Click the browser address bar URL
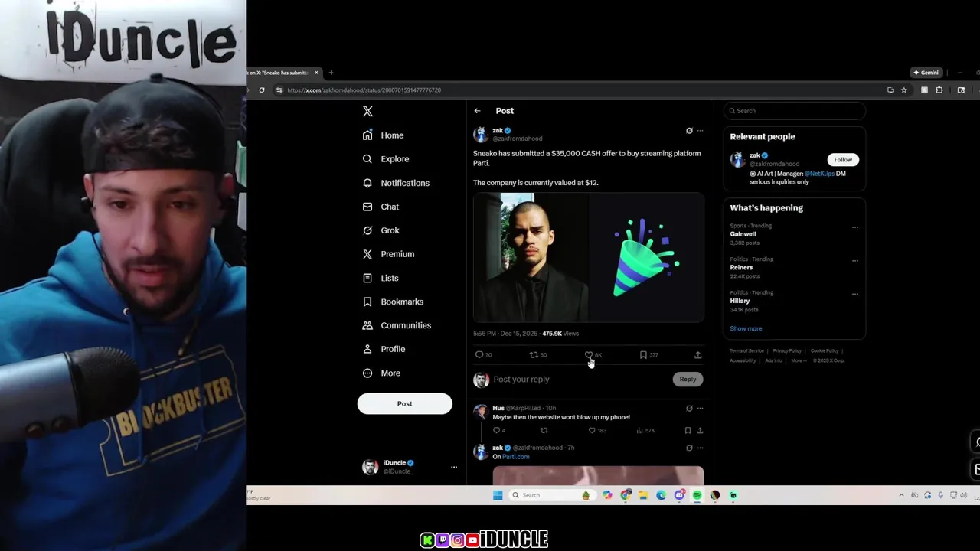The image size is (980, 551). pyautogui.click(x=364, y=90)
